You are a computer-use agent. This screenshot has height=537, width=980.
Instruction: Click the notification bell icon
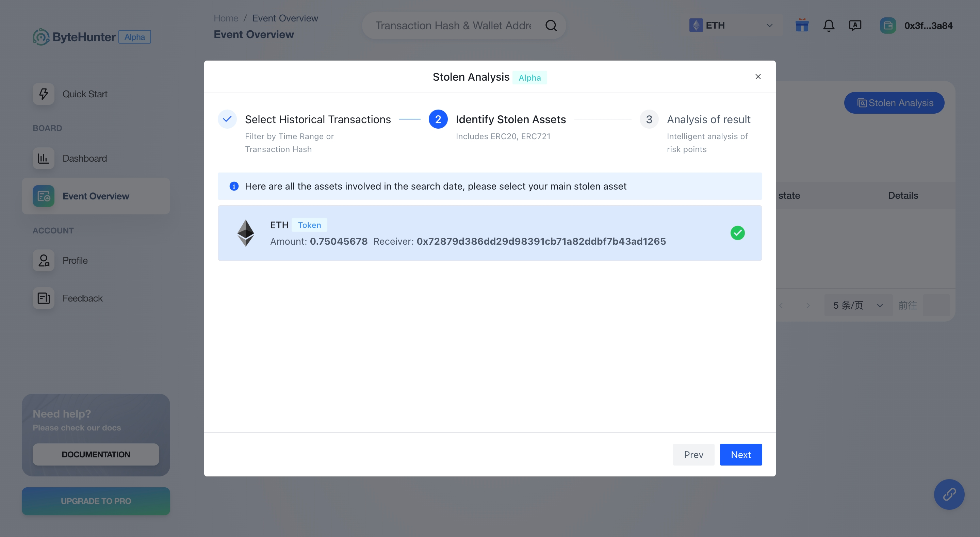tap(829, 25)
